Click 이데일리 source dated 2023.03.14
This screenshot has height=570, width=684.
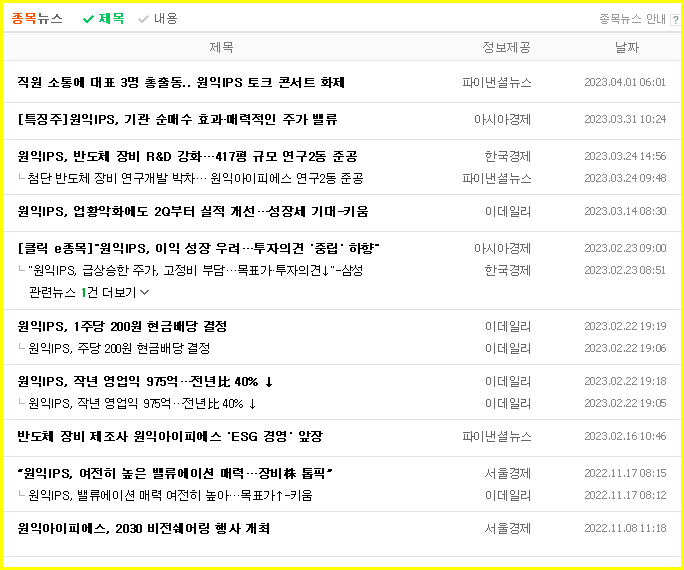(x=508, y=211)
